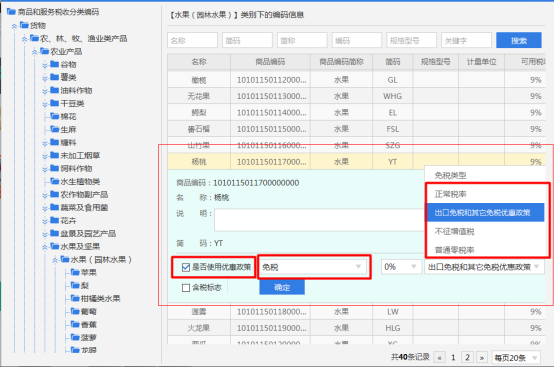Select the 橄榄 table row
554x367 pixels.
[x=356, y=80]
